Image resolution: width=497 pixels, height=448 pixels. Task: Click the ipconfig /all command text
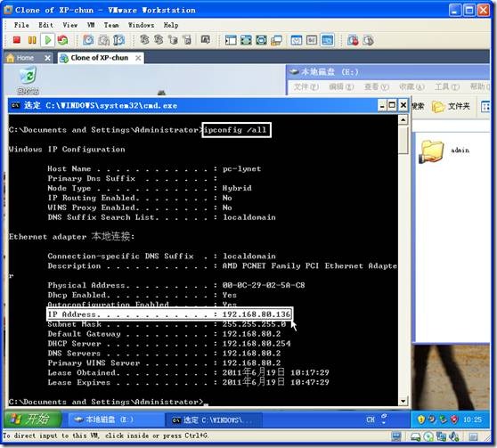tap(235, 130)
